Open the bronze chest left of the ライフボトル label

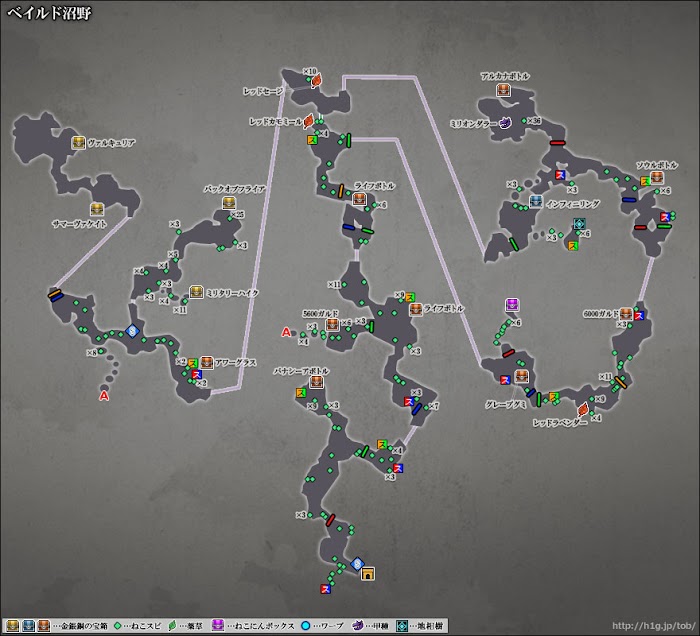coord(416,309)
